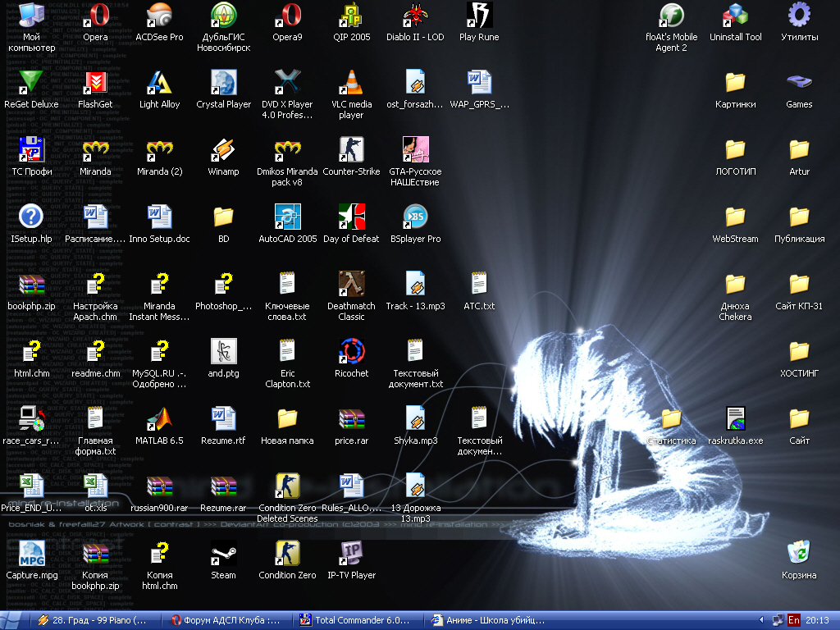Click the BSplayer Pro shortcut

pos(415,217)
